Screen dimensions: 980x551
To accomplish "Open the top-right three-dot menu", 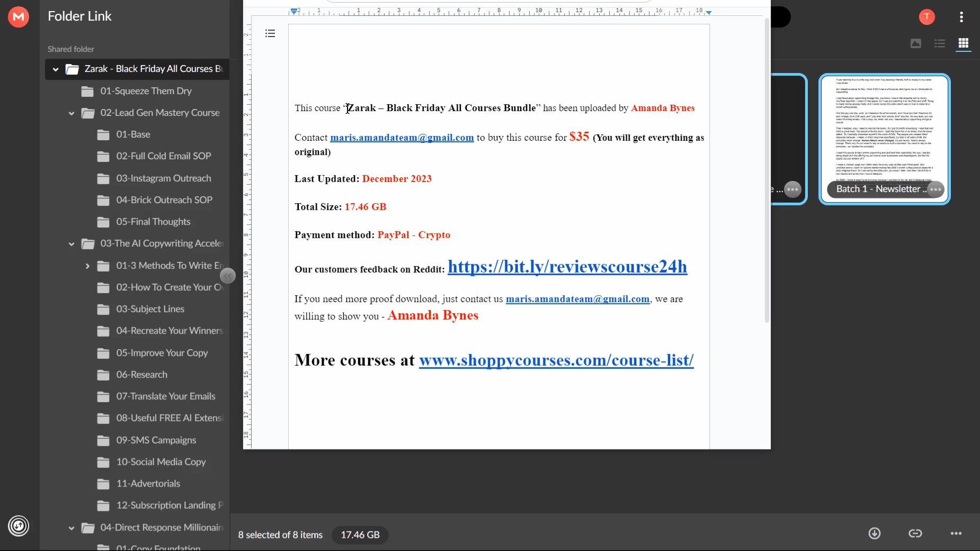I will [x=961, y=17].
